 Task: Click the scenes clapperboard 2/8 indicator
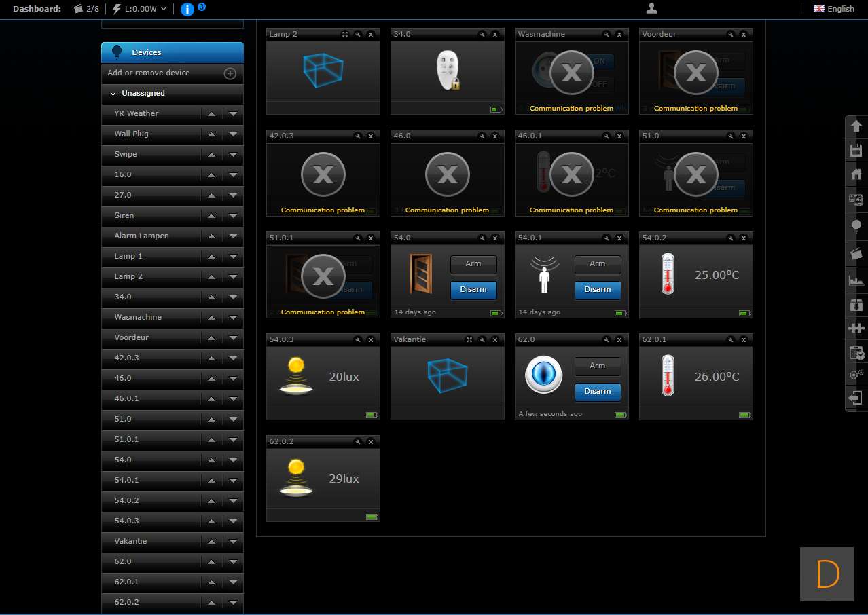86,9
